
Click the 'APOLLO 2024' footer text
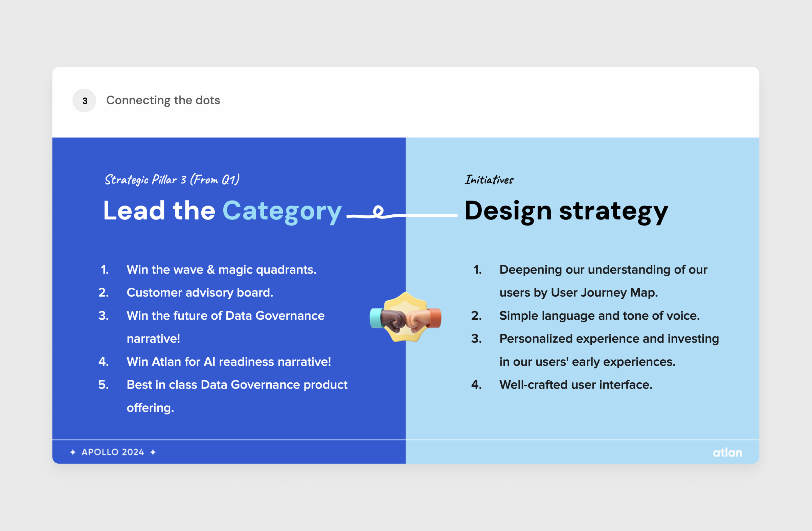coord(113,452)
